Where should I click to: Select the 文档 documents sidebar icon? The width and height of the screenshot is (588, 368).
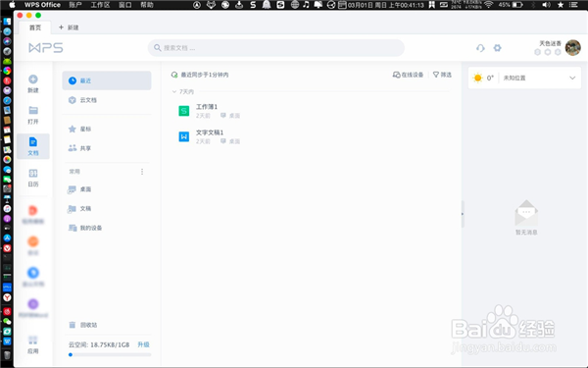point(33,142)
